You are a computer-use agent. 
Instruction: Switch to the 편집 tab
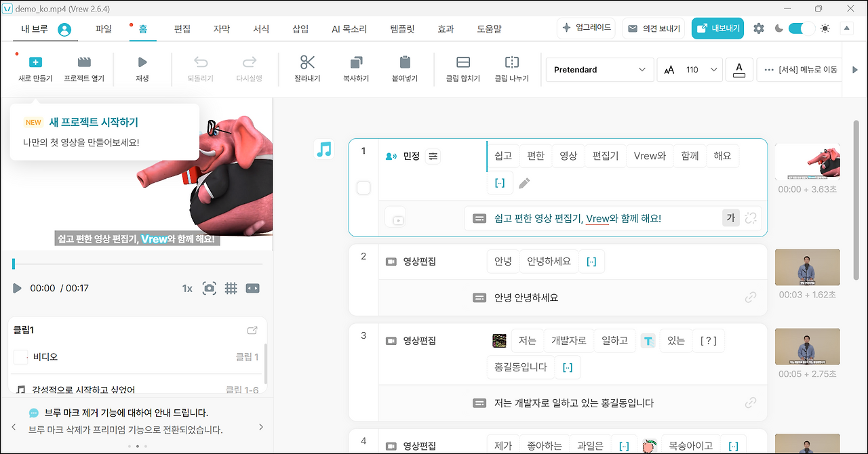(x=182, y=29)
